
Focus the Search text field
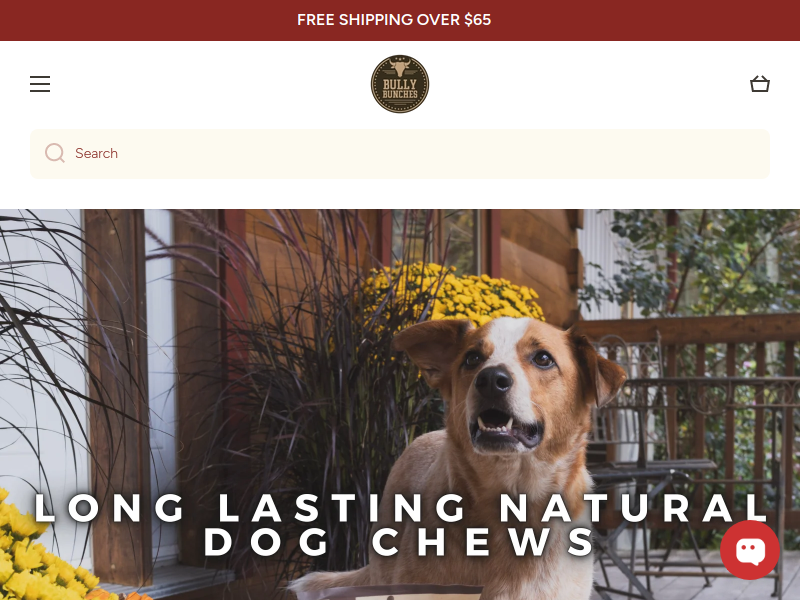(399, 154)
